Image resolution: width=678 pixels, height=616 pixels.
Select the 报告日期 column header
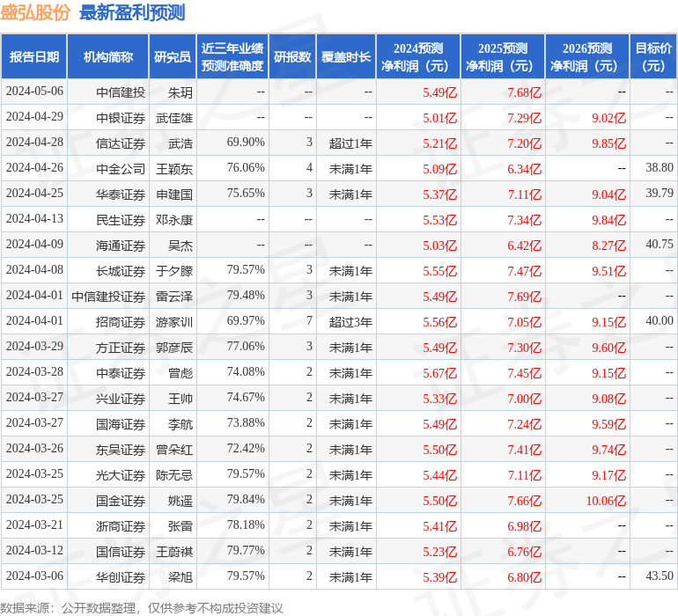pyautogui.click(x=34, y=56)
